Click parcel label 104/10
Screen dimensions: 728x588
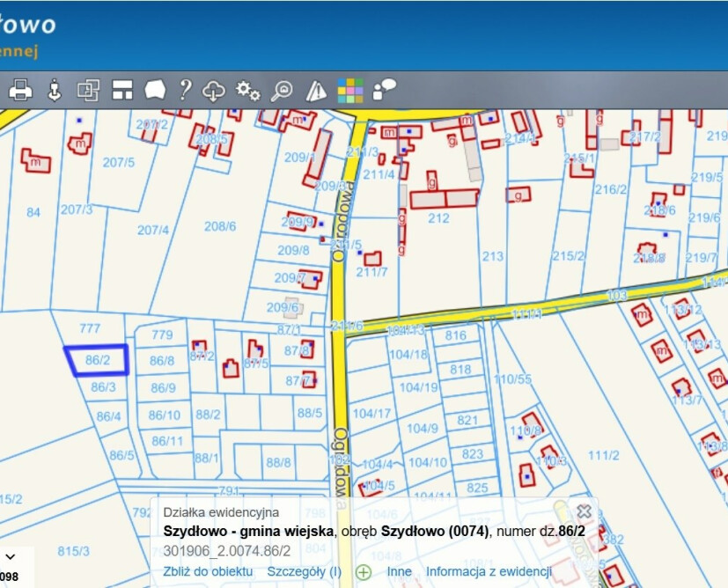click(428, 462)
